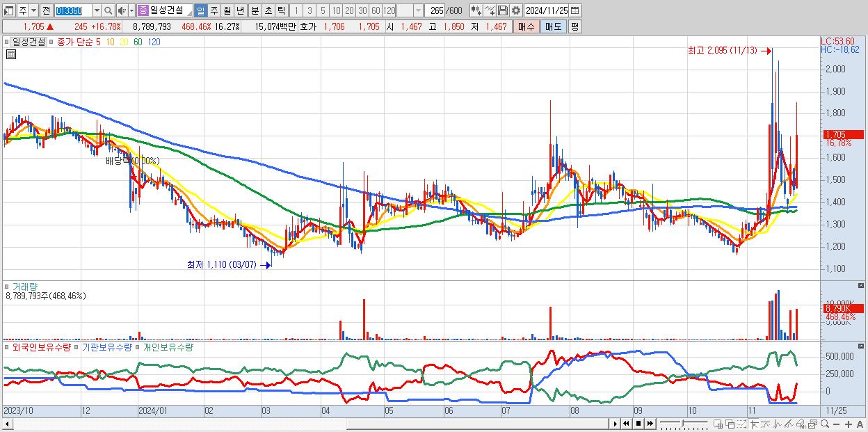Click the speaker sound icon
Screen dimensions: 868x432
(122, 11)
